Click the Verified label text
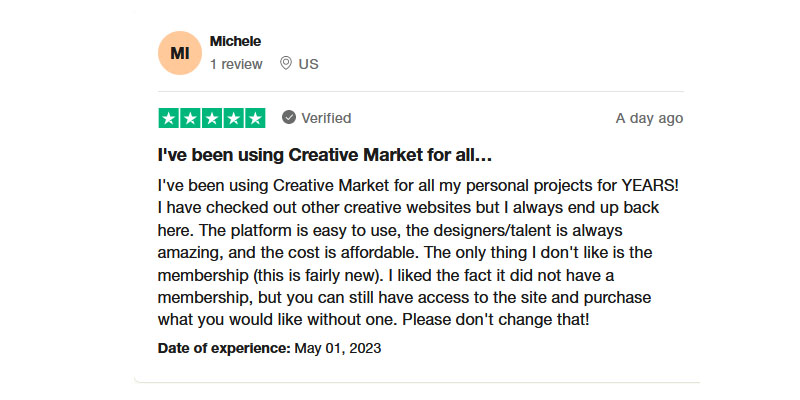 [x=326, y=118]
